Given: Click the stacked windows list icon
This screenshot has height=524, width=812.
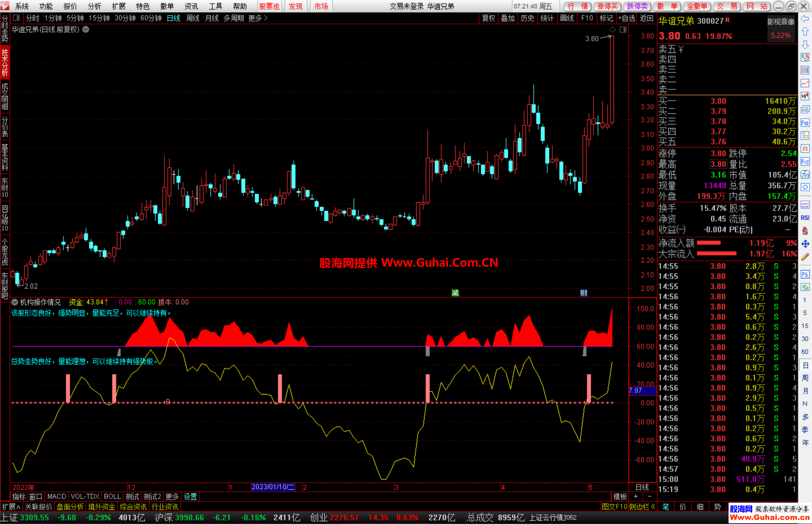Looking at the screenshot, I should 805,110.
